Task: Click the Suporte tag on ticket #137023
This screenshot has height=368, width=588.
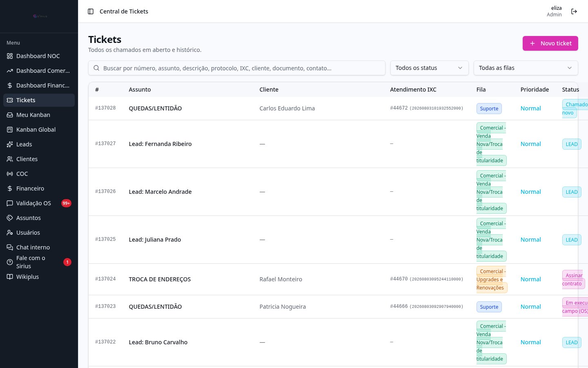Action: pyautogui.click(x=489, y=307)
